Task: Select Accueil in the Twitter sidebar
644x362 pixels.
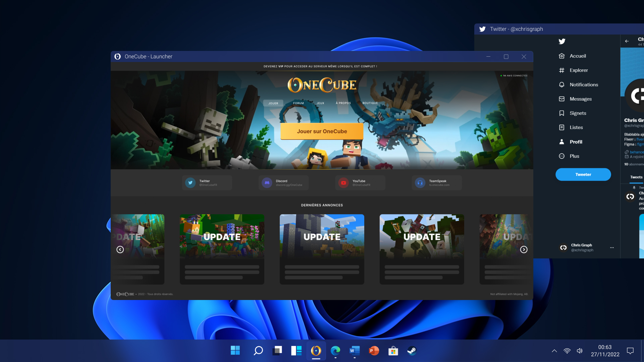Action: (578, 56)
